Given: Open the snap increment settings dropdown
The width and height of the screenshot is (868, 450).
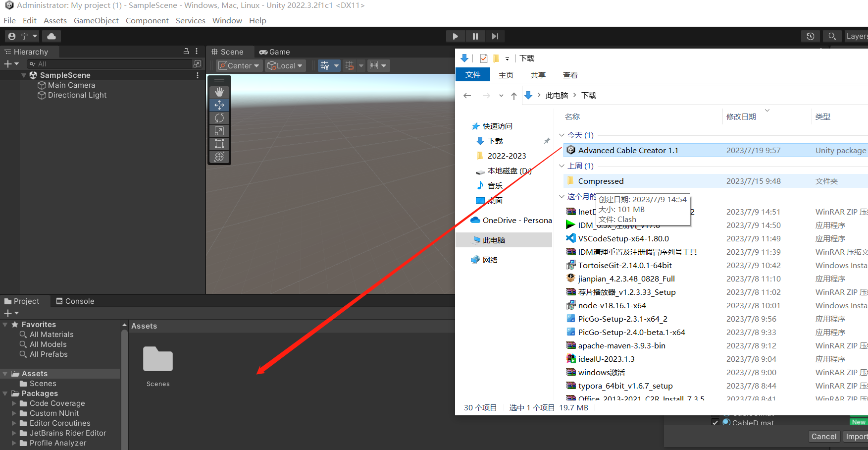Looking at the screenshot, I should 378,65.
